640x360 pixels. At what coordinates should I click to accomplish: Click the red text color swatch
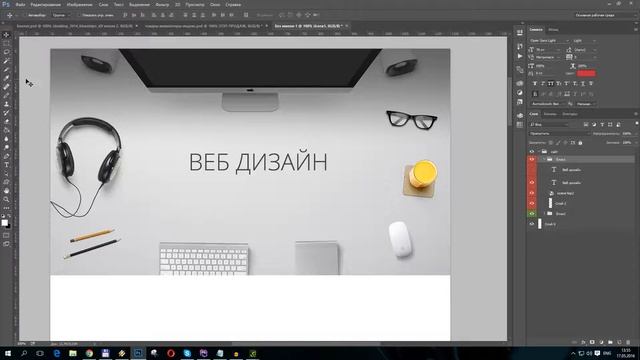[x=586, y=73]
